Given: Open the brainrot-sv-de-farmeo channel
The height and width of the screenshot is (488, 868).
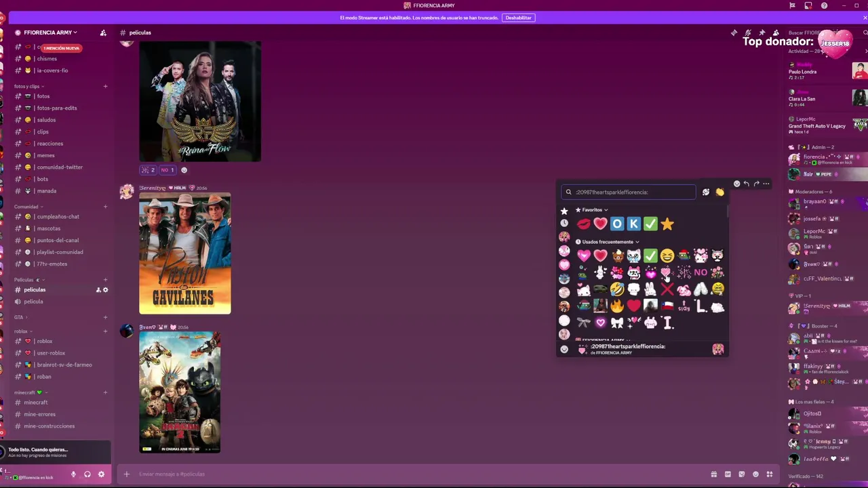Looking at the screenshot, I should [x=64, y=365].
